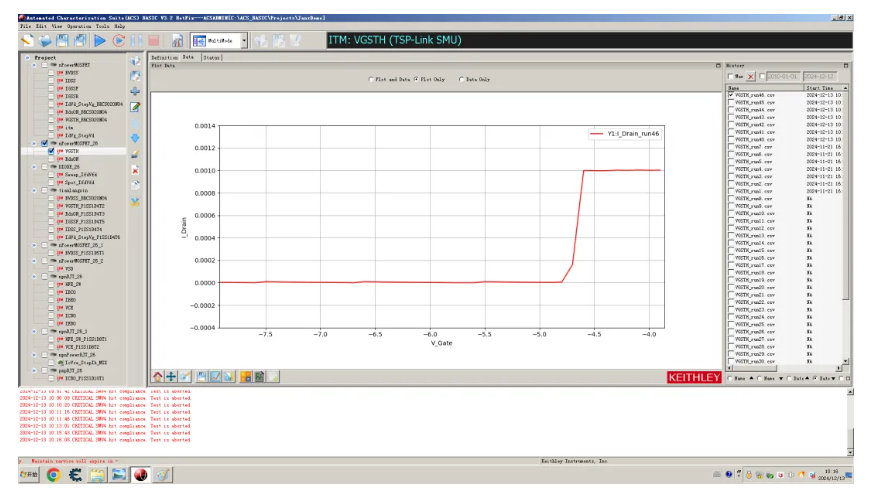Click the plot Home reset icon
This screenshot has height=493, width=871.
coord(158,376)
